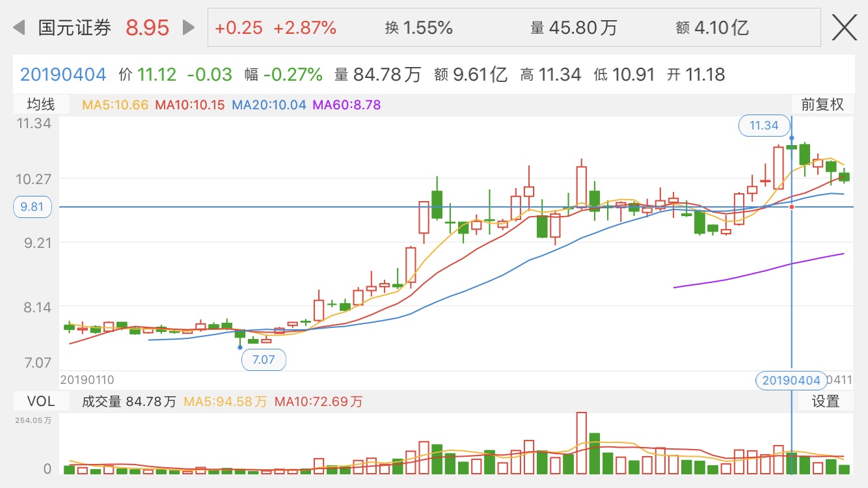Open the VOL indicator selector

click(40, 401)
